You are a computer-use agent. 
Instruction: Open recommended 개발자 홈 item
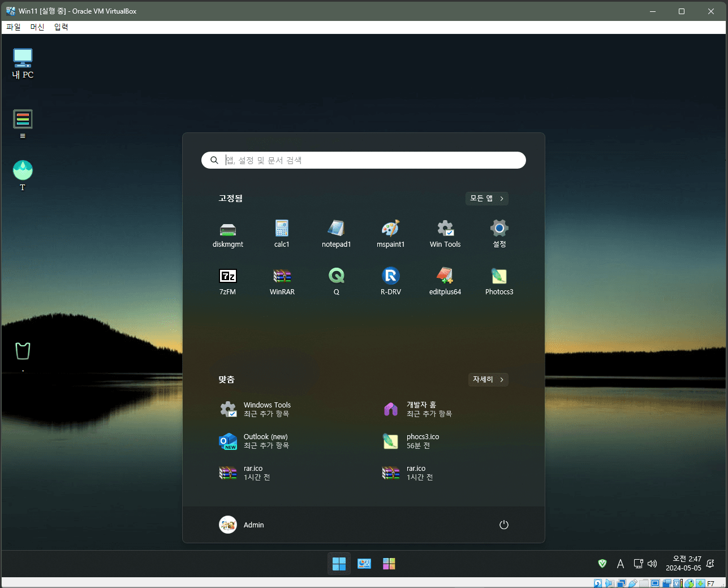click(x=417, y=409)
